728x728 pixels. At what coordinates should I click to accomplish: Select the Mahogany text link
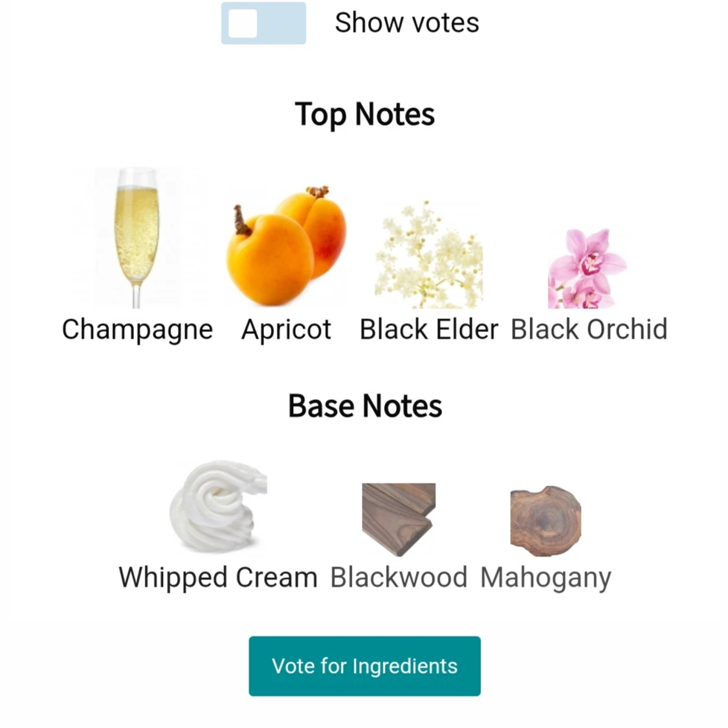click(x=546, y=578)
